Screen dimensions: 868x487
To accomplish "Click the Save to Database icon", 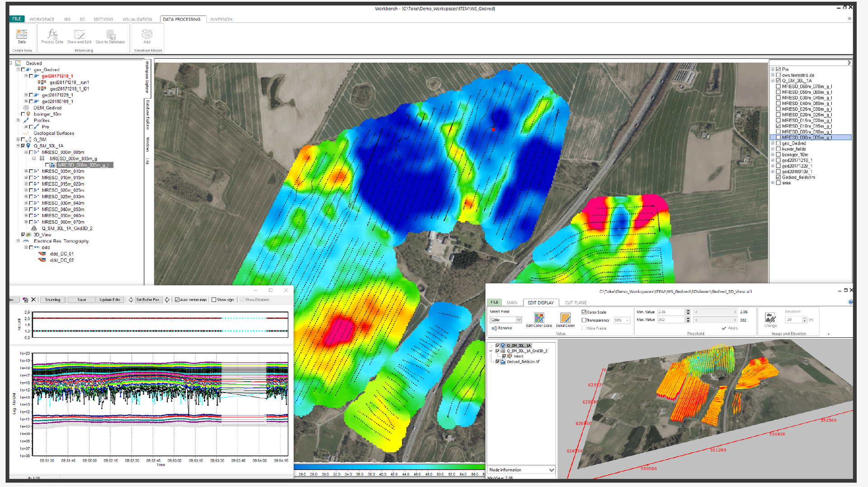I will [x=110, y=36].
